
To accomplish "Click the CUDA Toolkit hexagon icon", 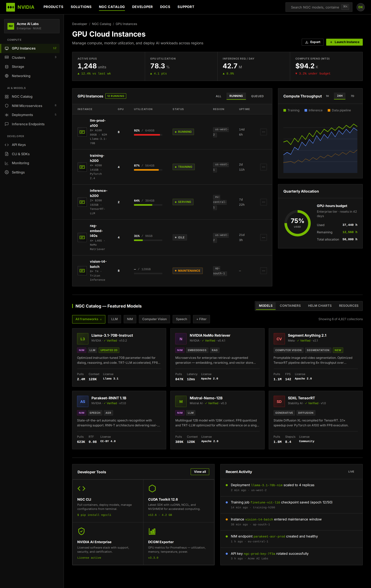I will 152,488.
